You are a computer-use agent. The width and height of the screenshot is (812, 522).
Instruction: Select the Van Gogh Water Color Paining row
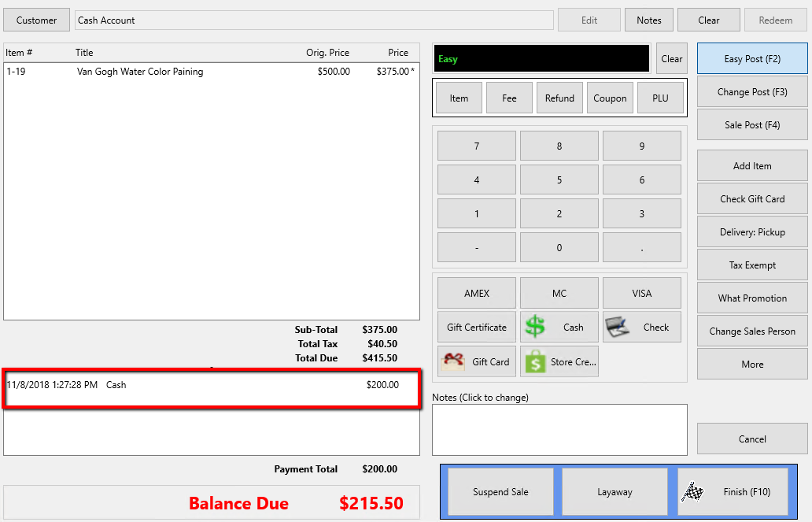click(x=212, y=72)
